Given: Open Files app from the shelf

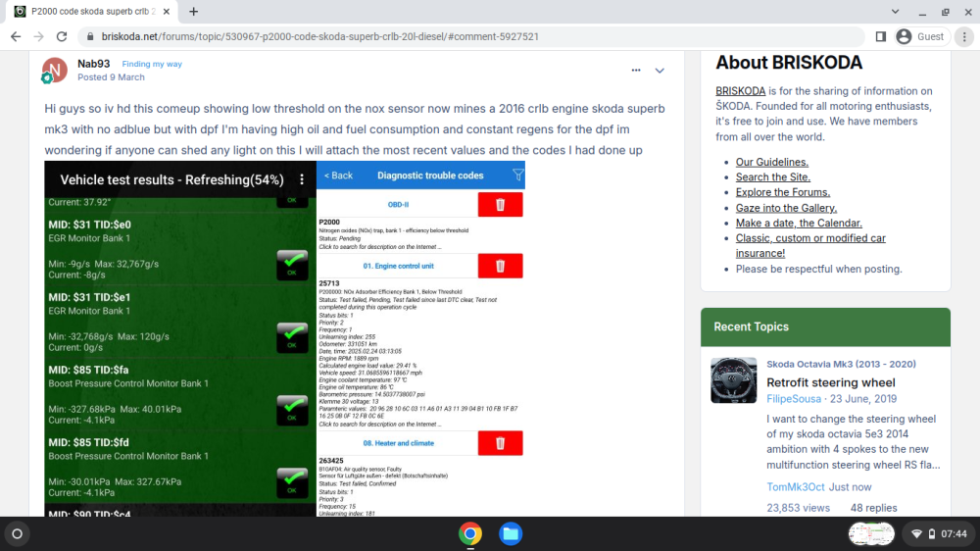Looking at the screenshot, I should click(x=511, y=534).
